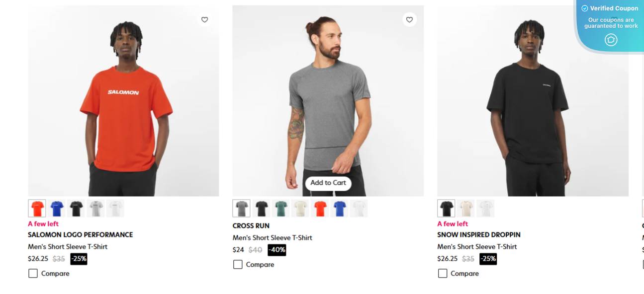The height and width of the screenshot is (294, 644).
Task: Tick Compare for the SNOW INSPIRED DROPPIN shirt
Action: 443,273
